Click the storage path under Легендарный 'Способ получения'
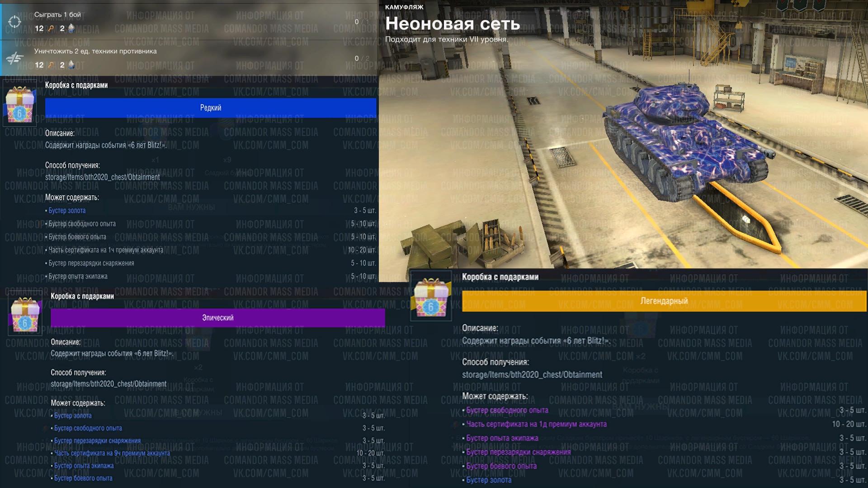This screenshot has height=488, width=868. (532, 375)
